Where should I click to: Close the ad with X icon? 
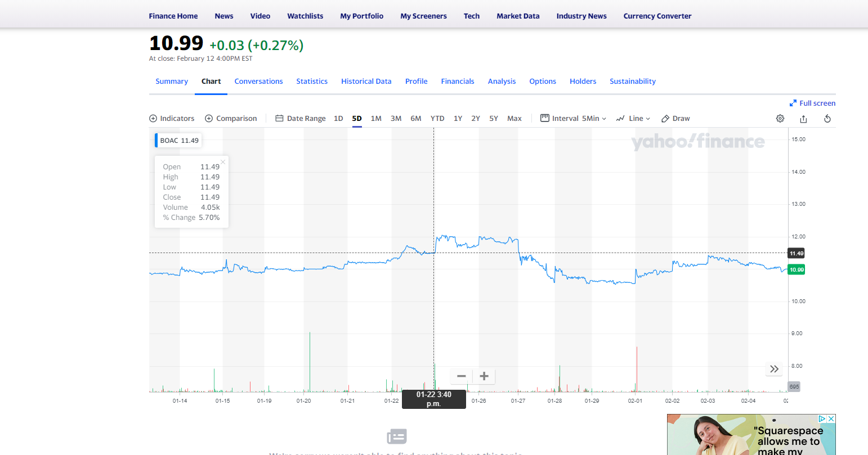[831, 419]
